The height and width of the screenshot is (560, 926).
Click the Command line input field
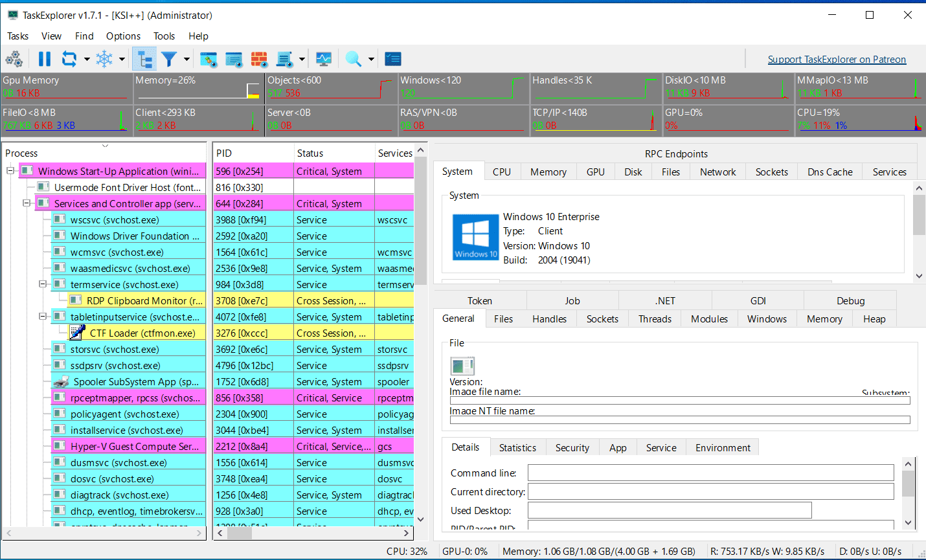710,473
